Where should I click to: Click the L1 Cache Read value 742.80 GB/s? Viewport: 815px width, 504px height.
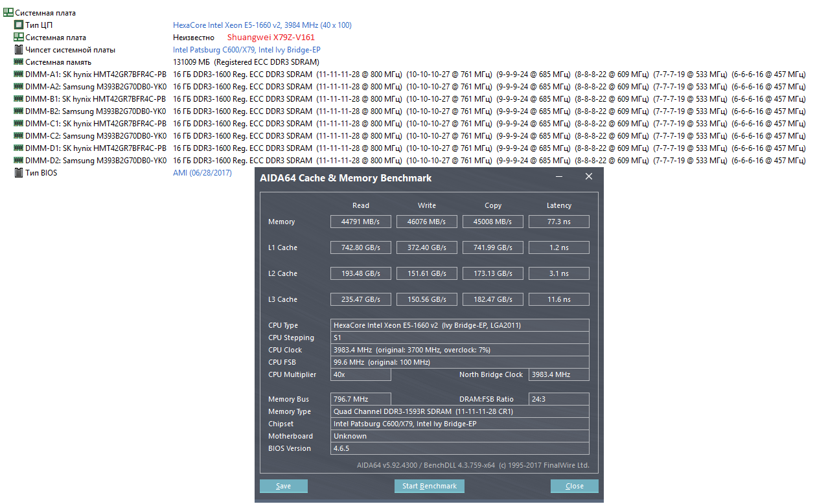click(361, 247)
